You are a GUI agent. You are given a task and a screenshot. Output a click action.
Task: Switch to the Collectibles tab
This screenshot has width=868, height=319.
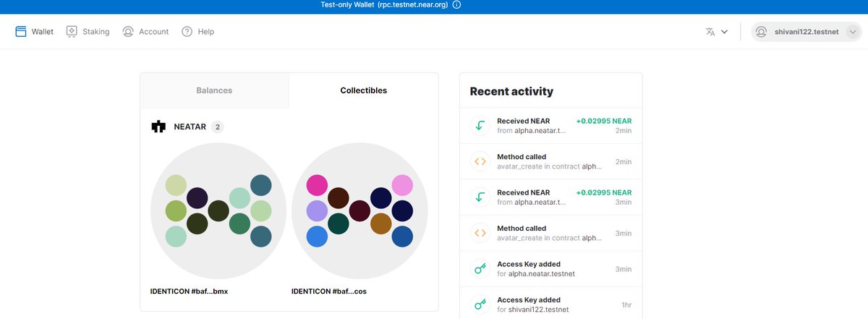tap(363, 90)
